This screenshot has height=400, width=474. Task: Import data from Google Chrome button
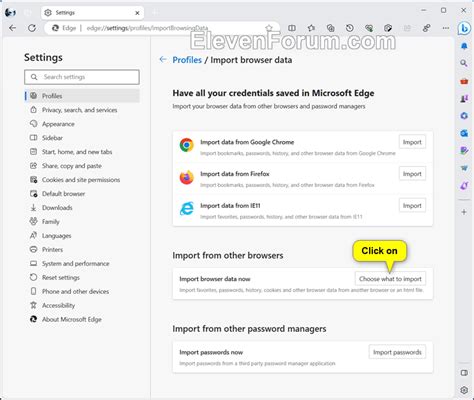point(412,142)
